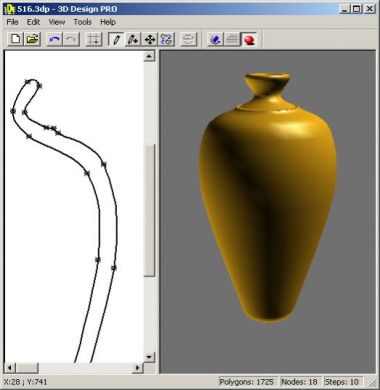Undo with the blue arrow icon

[55, 39]
